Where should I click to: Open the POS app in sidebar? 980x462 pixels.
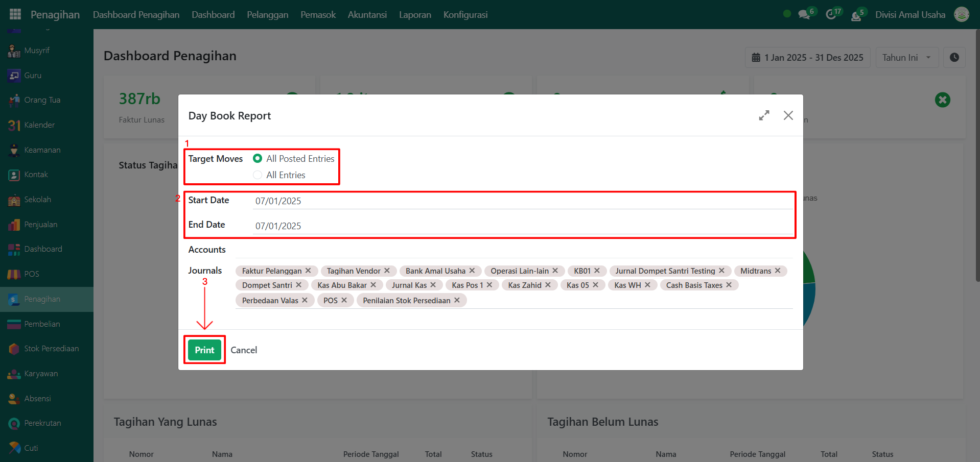coord(31,274)
